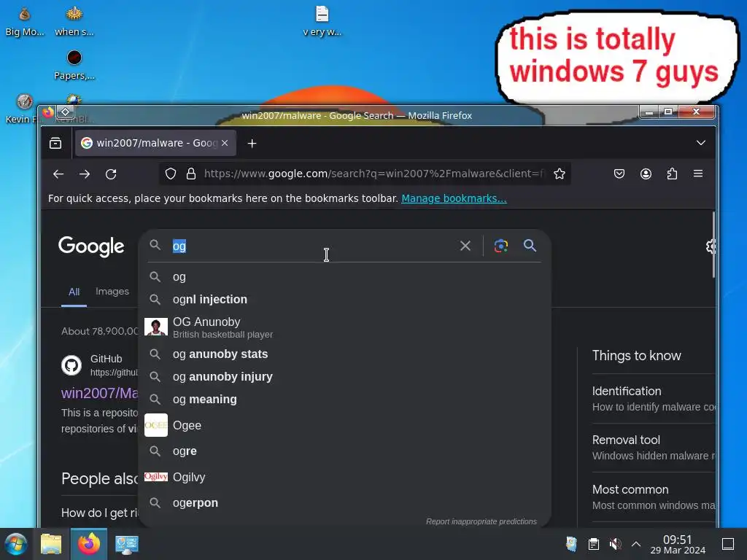Click the show desktop button

tap(728, 544)
